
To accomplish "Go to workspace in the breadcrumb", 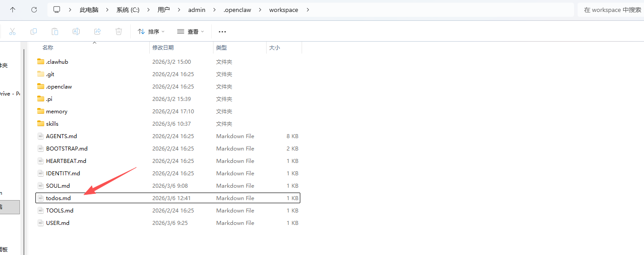I will coord(283,10).
